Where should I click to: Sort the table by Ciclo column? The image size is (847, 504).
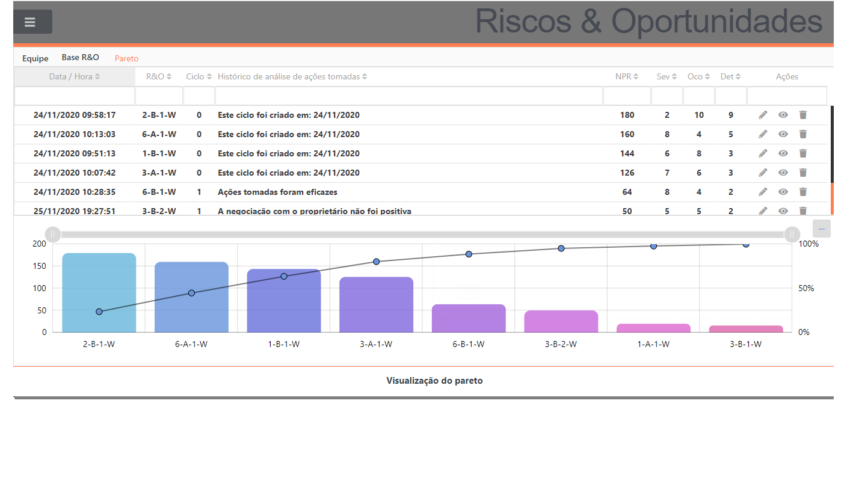(199, 76)
